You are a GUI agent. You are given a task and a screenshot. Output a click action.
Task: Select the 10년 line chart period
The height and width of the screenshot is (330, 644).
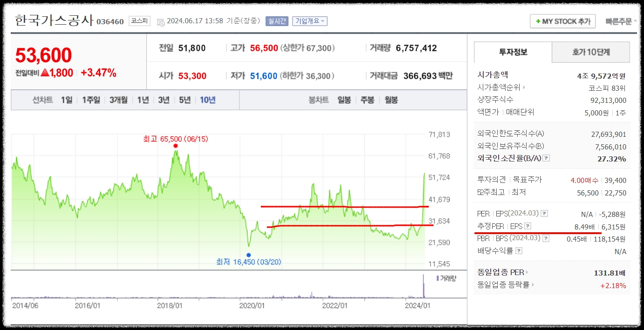click(x=208, y=100)
